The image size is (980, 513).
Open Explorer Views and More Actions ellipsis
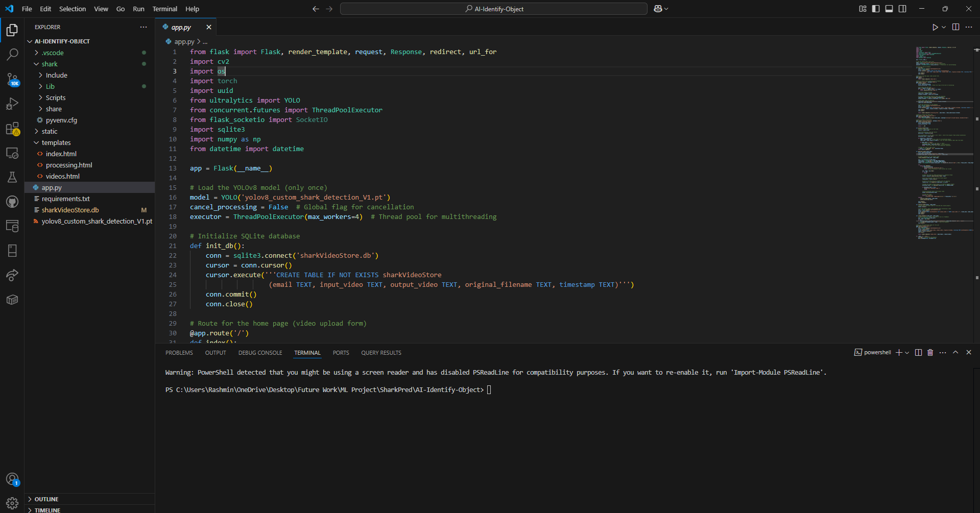[144, 27]
